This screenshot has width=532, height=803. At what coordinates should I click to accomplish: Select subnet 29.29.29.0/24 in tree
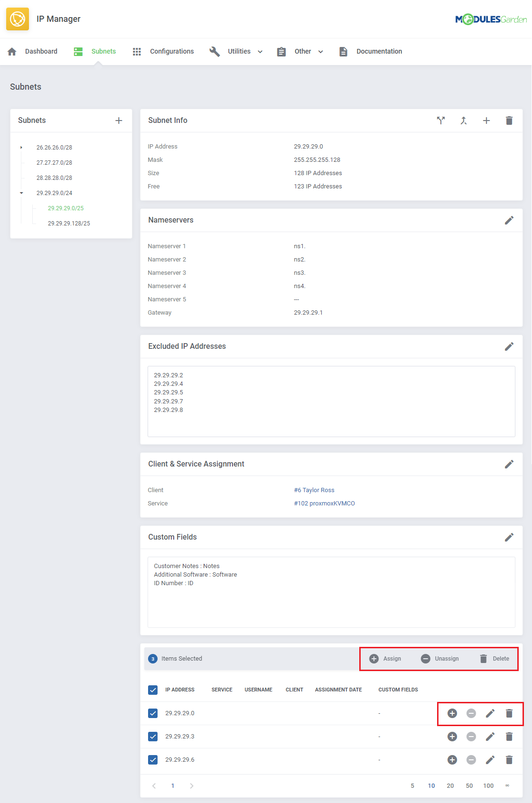point(55,193)
